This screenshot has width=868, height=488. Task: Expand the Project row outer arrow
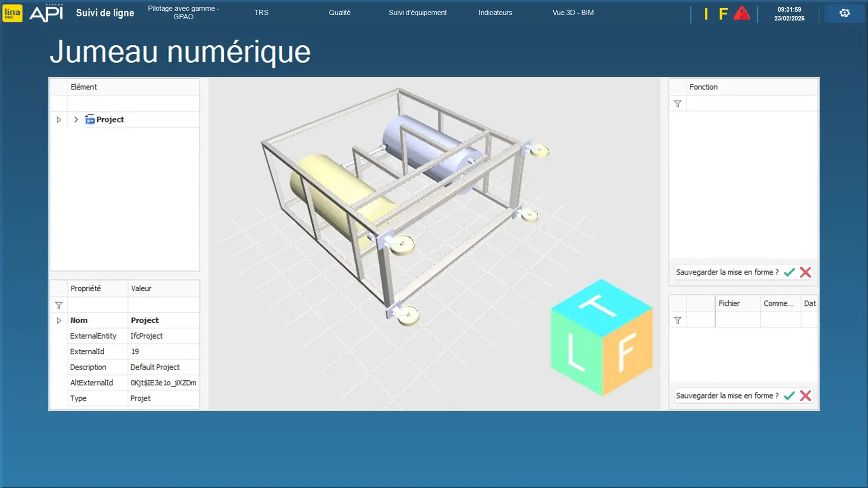tap(59, 120)
